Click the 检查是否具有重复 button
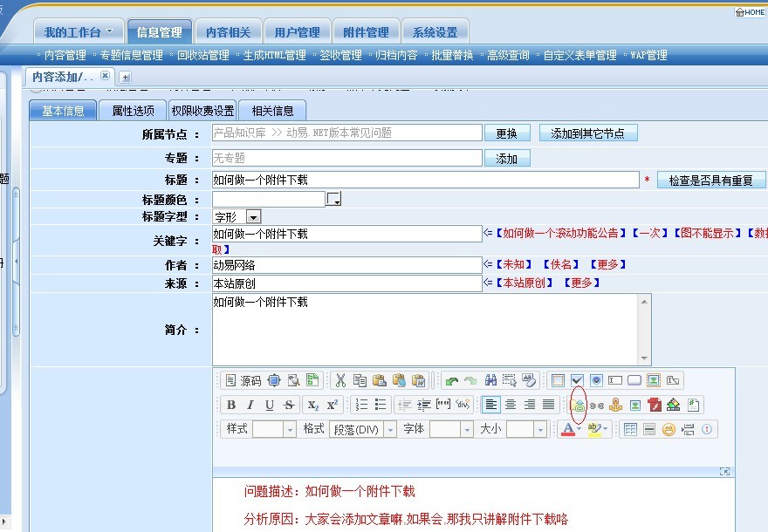 [x=711, y=181]
